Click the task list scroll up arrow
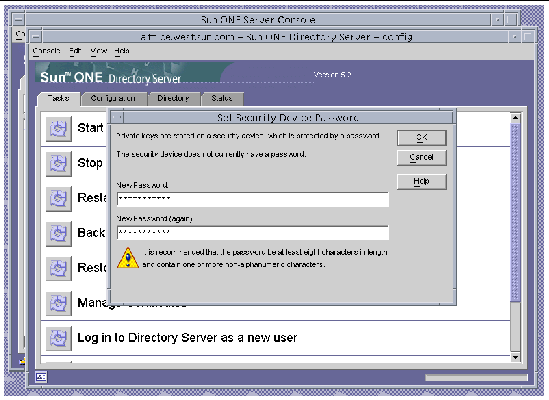This screenshot has height=400, width=549. [515, 118]
